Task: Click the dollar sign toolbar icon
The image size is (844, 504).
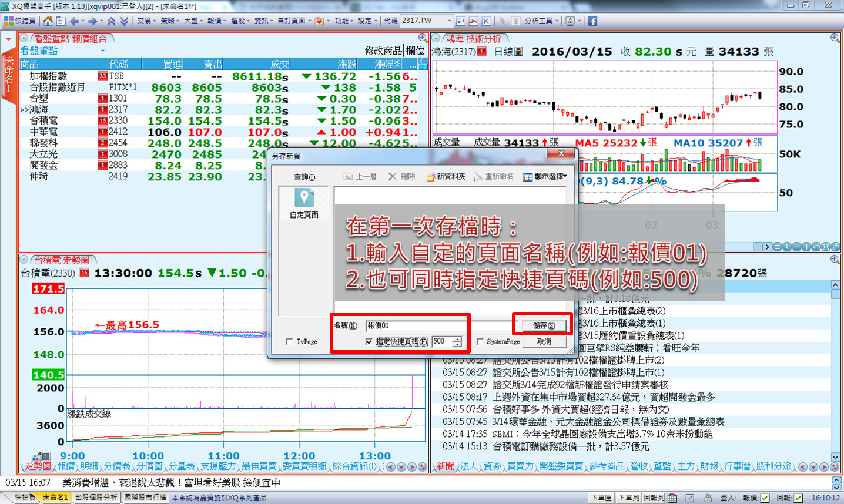Action: point(515,21)
